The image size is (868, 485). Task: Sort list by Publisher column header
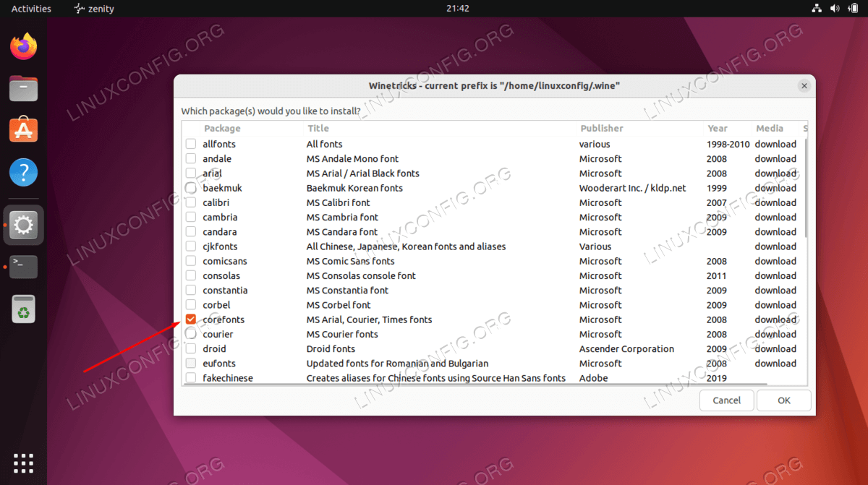601,129
